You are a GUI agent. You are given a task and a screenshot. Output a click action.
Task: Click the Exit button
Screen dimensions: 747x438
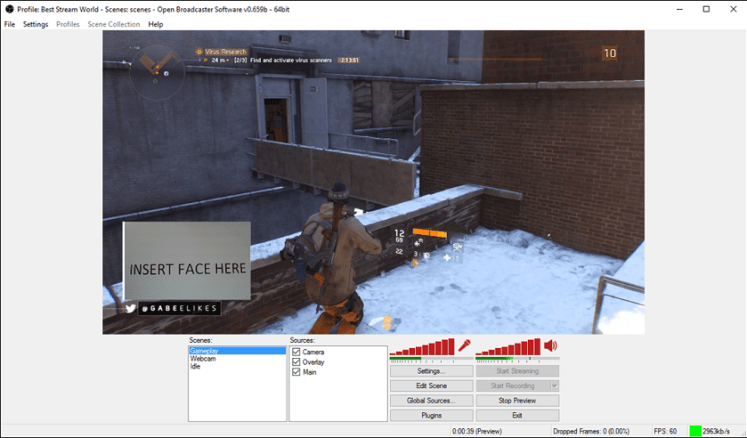[517, 415]
